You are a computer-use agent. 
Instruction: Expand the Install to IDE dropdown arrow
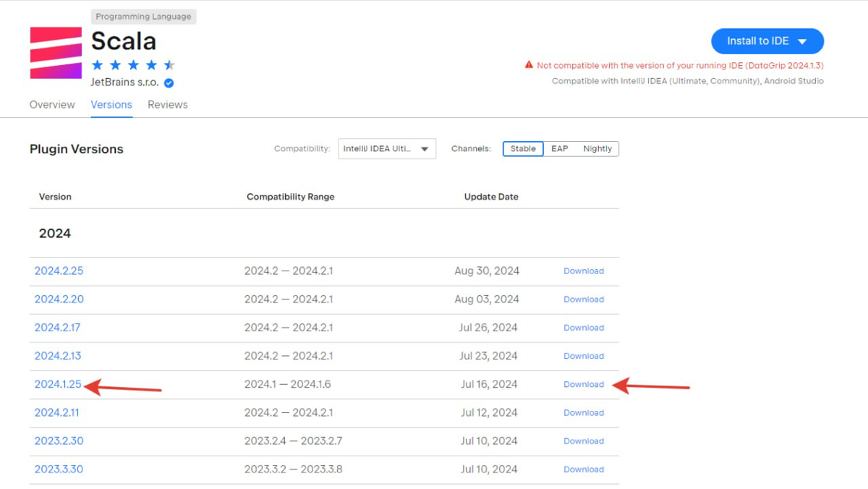802,41
